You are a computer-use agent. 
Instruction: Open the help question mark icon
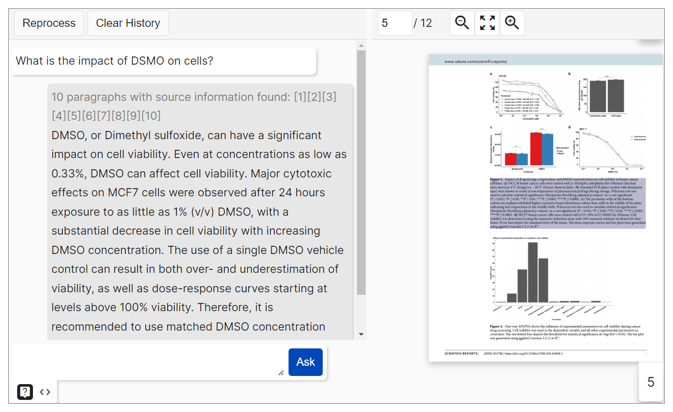tap(25, 392)
